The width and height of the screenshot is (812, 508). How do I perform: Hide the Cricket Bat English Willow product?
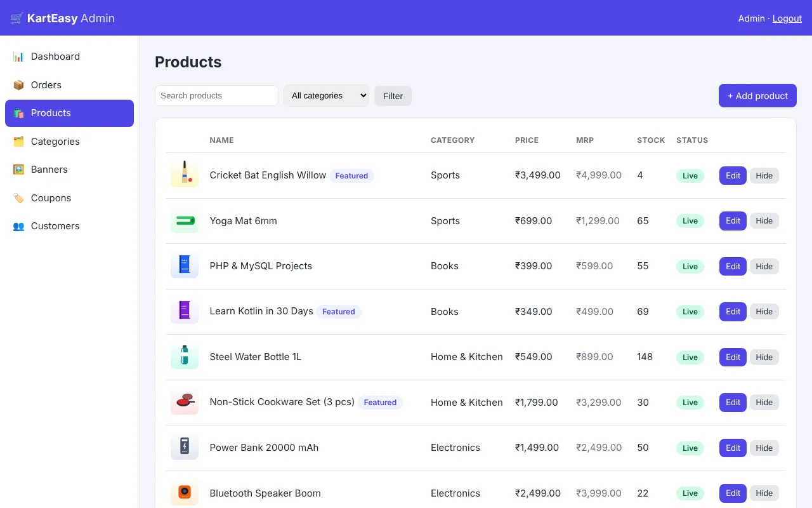[x=764, y=176]
